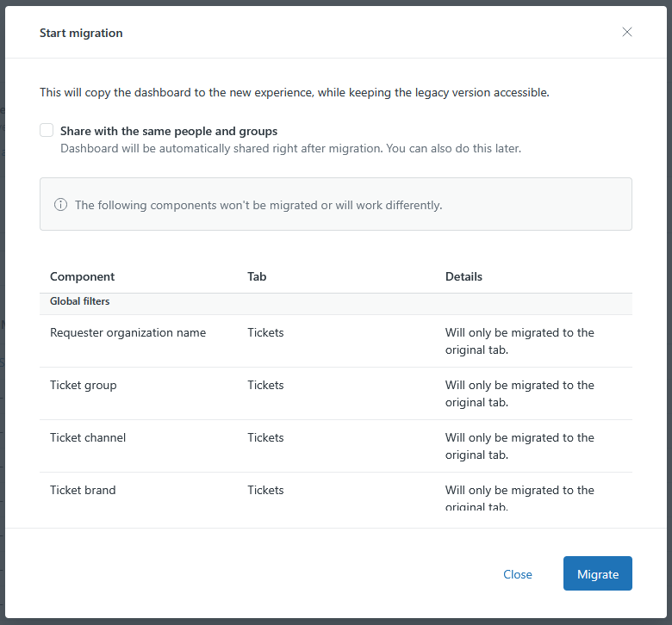Click the Ticket brand component name
672x625 pixels.
[x=83, y=491]
